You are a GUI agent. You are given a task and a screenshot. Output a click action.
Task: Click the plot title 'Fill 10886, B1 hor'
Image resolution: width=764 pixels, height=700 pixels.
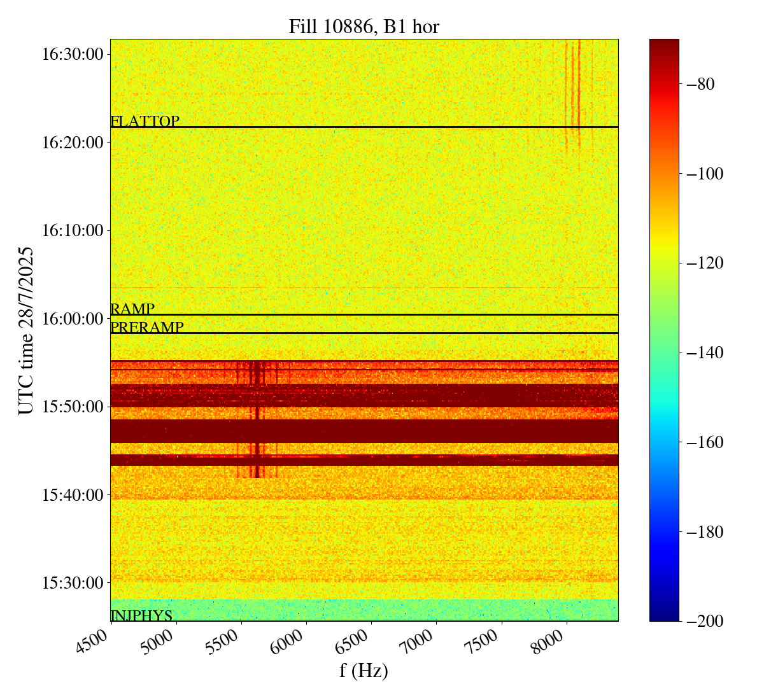click(x=364, y=26)
